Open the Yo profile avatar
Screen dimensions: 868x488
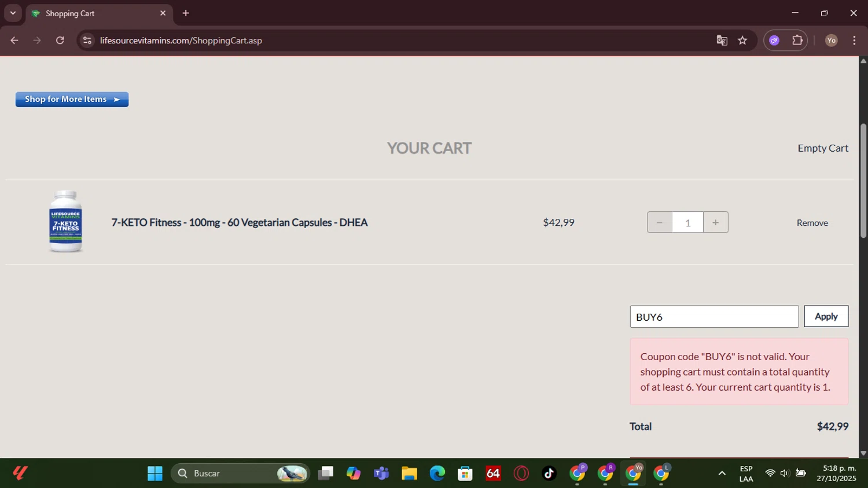coord(832,41)
